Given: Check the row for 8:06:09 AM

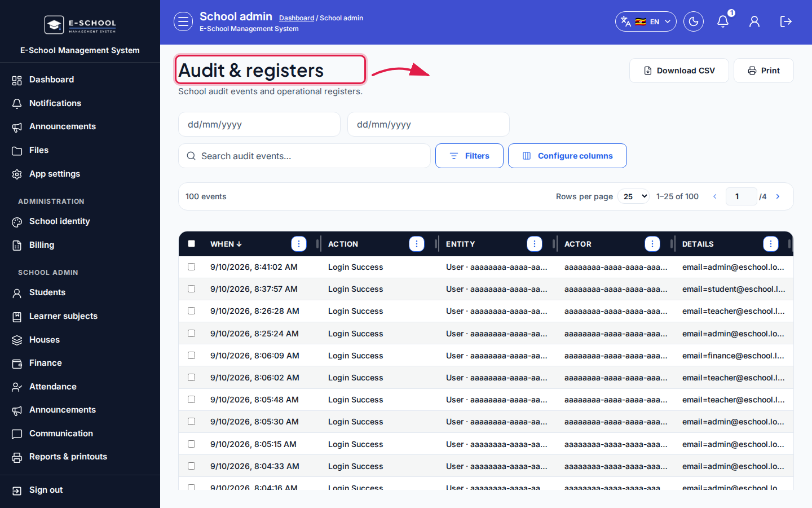Looking at the screenshot, I should point(192,356).
